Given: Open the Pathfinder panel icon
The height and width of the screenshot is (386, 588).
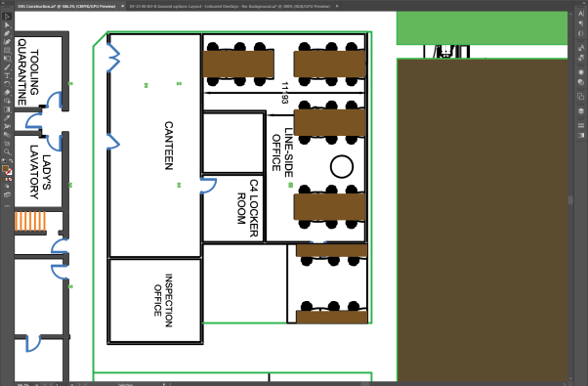Looking at the screenshot, I should coord(580,97).
